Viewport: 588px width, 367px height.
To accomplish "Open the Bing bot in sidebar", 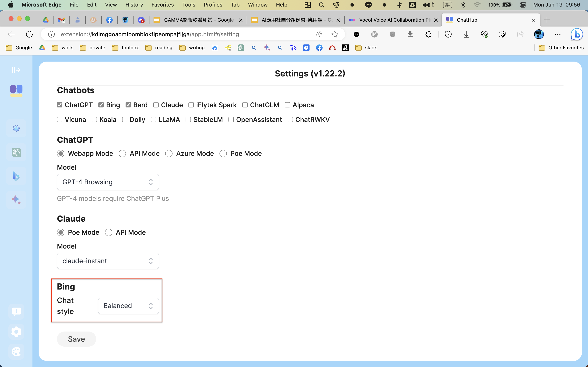I will click(16, 176).
